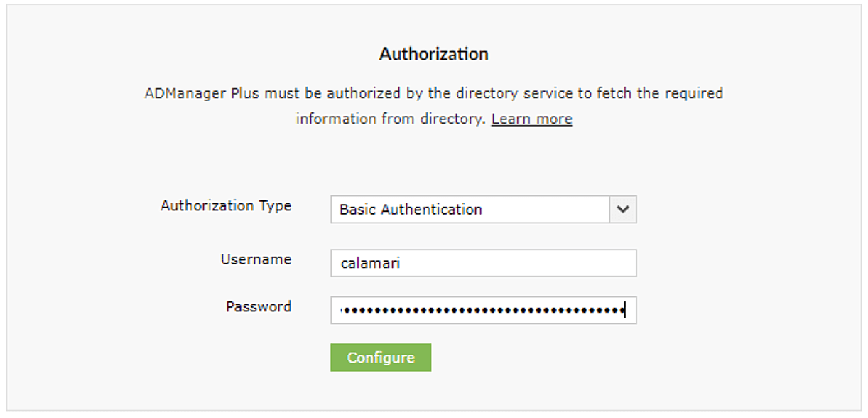868x418 pixels.
Task: Click the 'calamari' text in Username
Action: coord(369,263)
